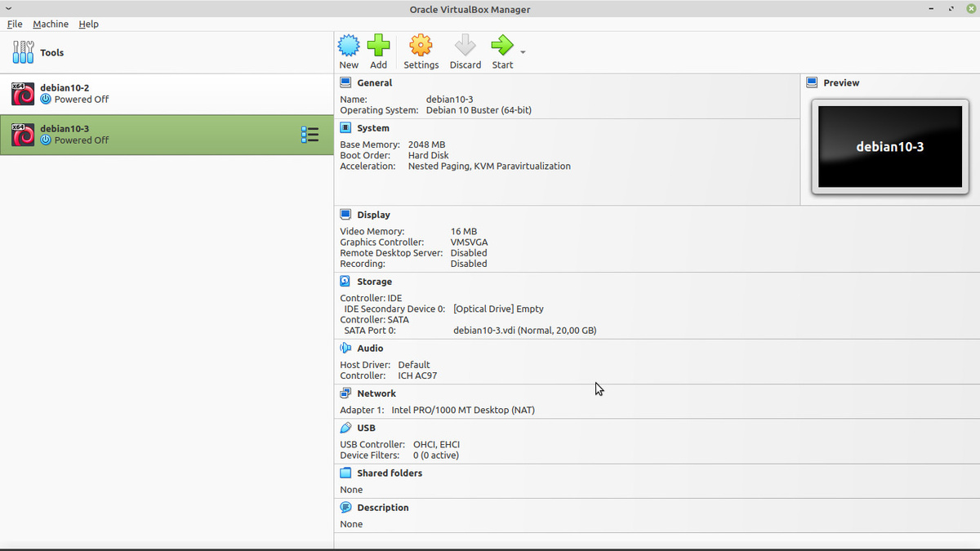This screenshot has width=980, height=551.
Task: Click the '0 (0 active)' device filters value
Action: pos(435,455)
